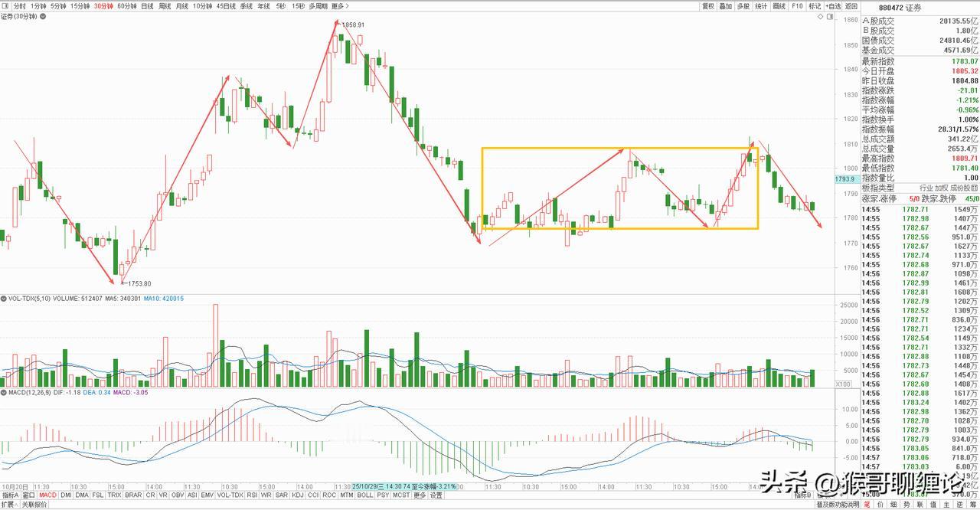Expand the 更多 periods dropdown at top
Screen dimensions: 980x510
coord(340,5)
